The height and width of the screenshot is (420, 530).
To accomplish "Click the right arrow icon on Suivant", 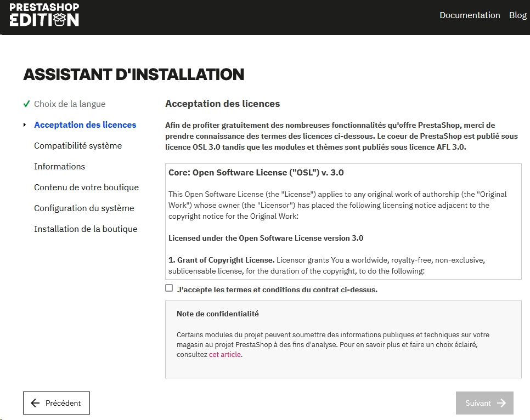I will pos(501,403).
